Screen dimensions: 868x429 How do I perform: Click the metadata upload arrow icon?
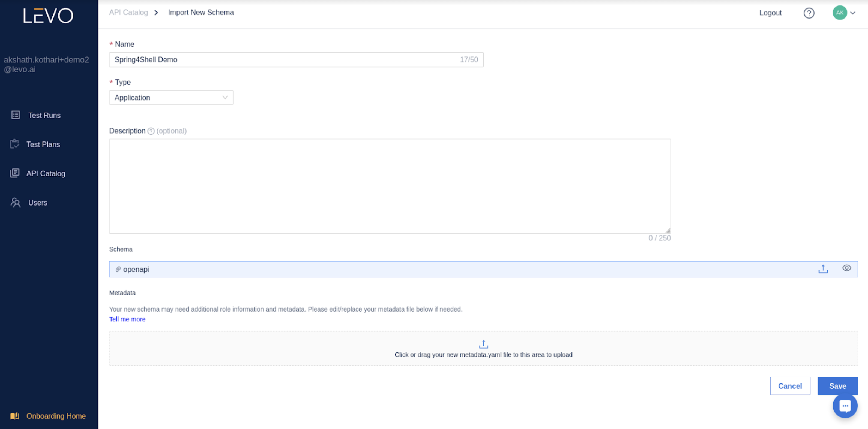tap(483, 344)
